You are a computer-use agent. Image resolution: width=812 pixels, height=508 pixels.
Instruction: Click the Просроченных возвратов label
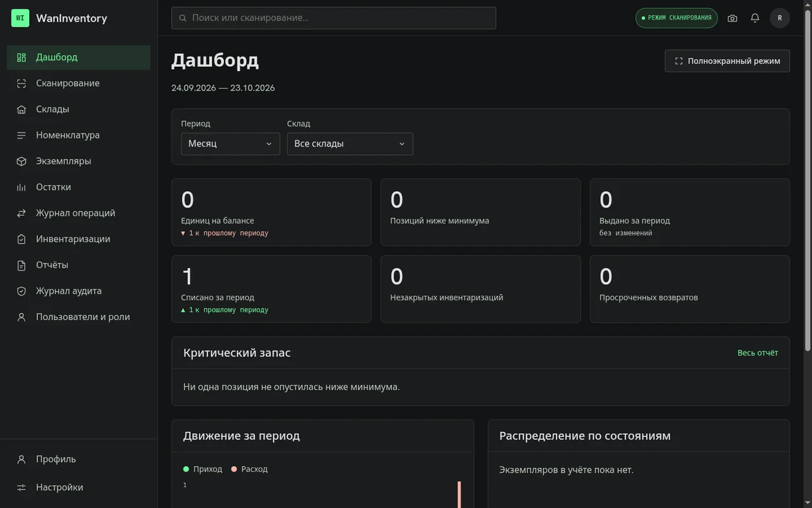tap(648, 297)
